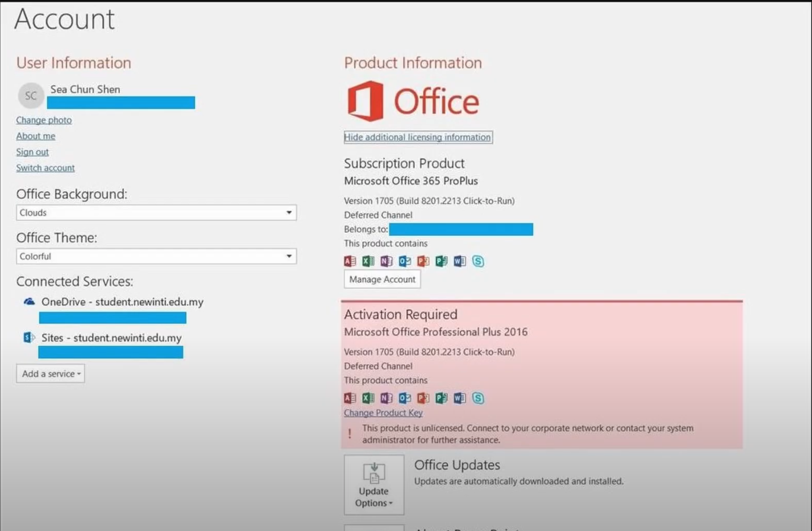Click the PowerPoint icon under Subscription Product
This screenshot has height=531, width=812.
423,261
